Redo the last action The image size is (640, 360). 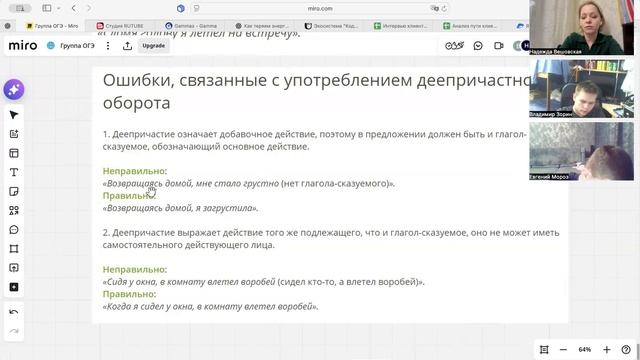[14, 331]
